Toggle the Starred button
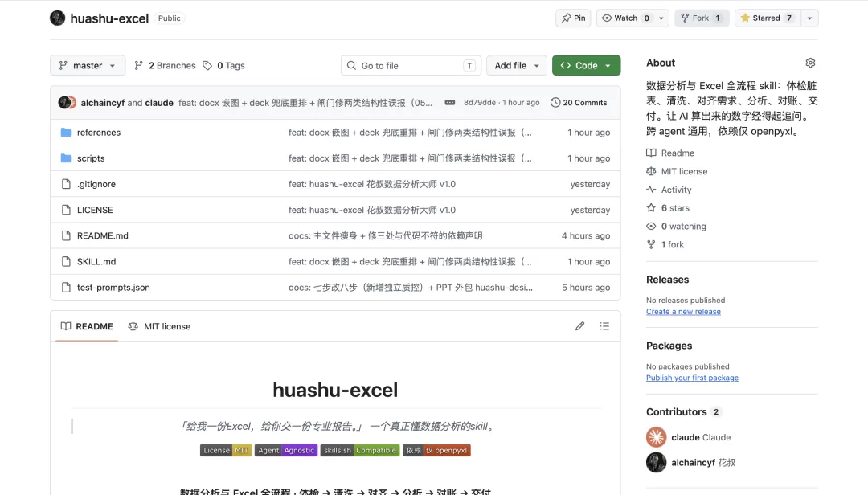 pos(768,18)
